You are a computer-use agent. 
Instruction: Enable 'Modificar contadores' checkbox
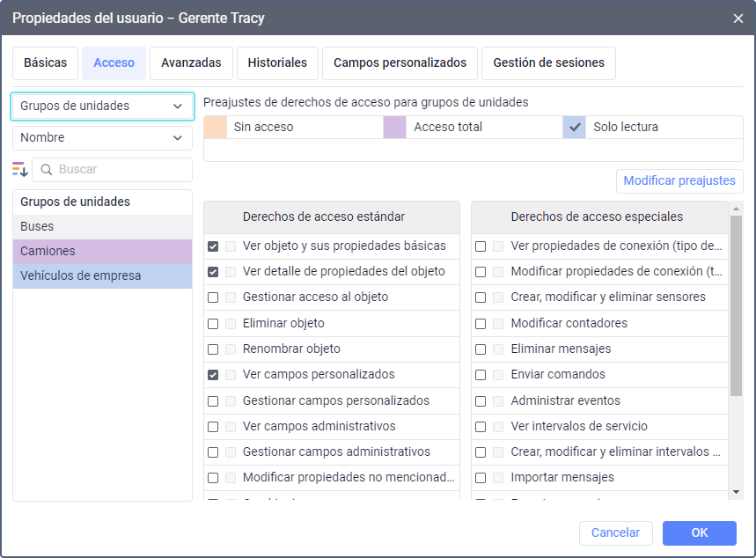pyautogui.click(x=481, y=324)
